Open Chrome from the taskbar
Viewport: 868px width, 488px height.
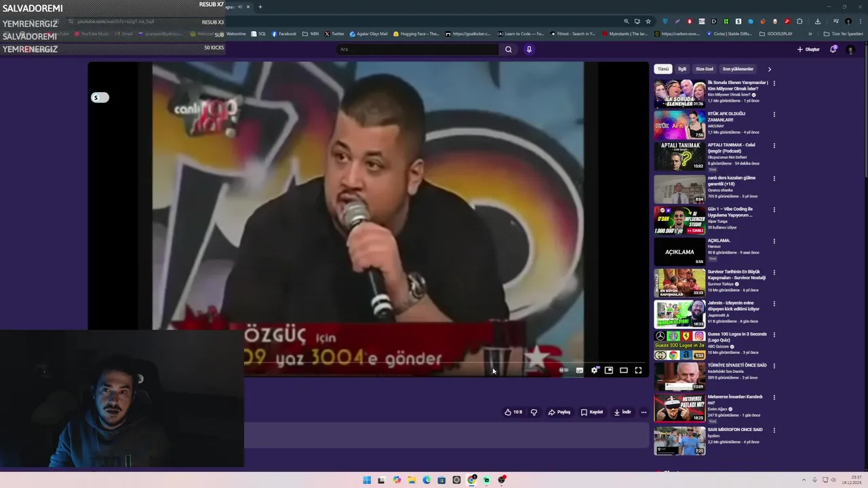471,480
